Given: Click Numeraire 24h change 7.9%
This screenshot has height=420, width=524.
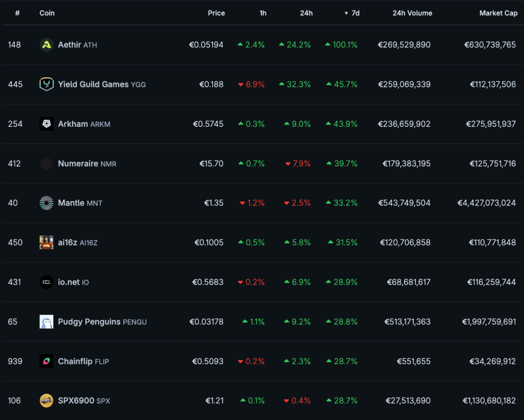Looking at the screenshot, I should [298, 163].
